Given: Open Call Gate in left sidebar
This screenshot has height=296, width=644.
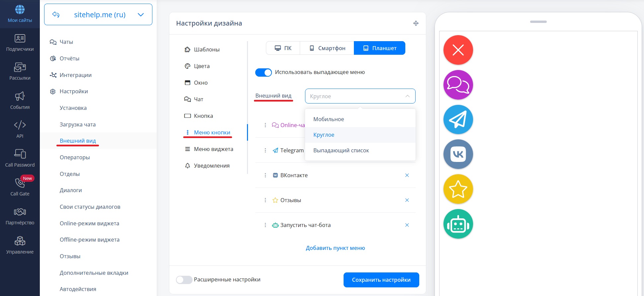Looking at the screenshot, I should pos(20,186).
